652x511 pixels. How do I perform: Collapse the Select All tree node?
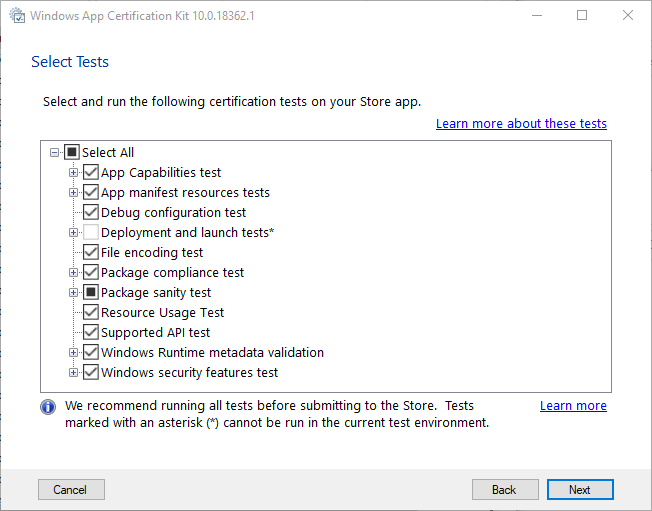[x=54, y=153]
